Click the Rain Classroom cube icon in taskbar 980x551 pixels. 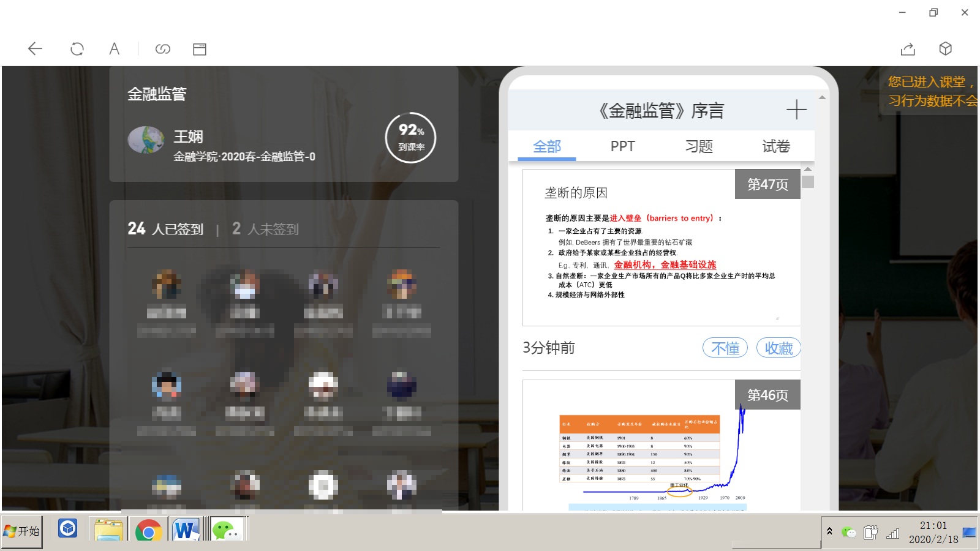pos(67,529)
